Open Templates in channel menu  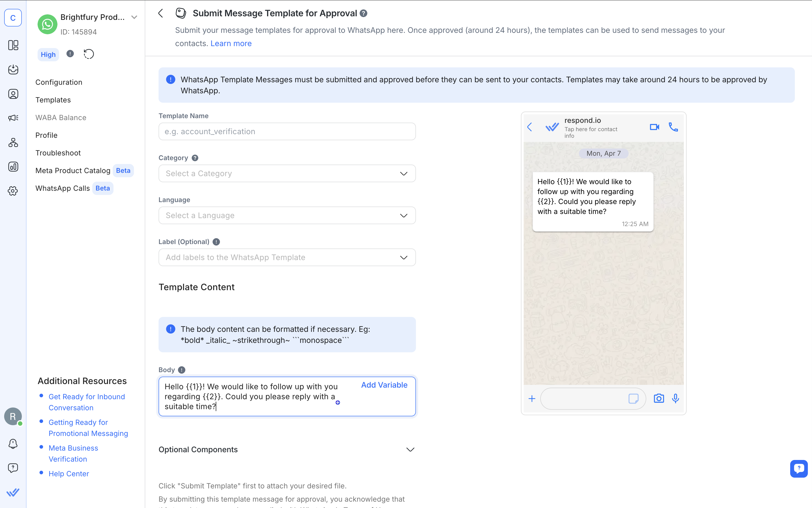click(53, 100)
